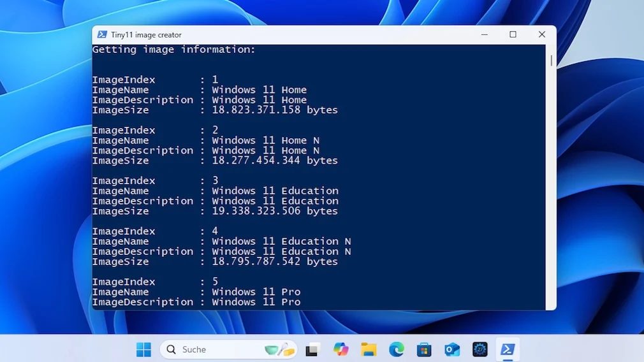Viewport: 644px width, 362px height.
Task: Open the gear app with 27 badge
Action: click(x=479, y=350)
